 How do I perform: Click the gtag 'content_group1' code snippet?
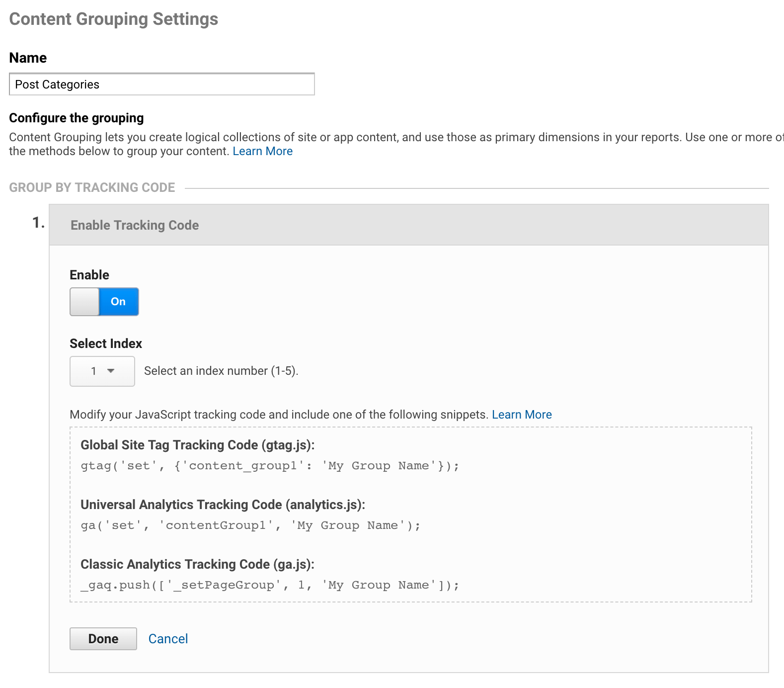(x=270, y=466)
